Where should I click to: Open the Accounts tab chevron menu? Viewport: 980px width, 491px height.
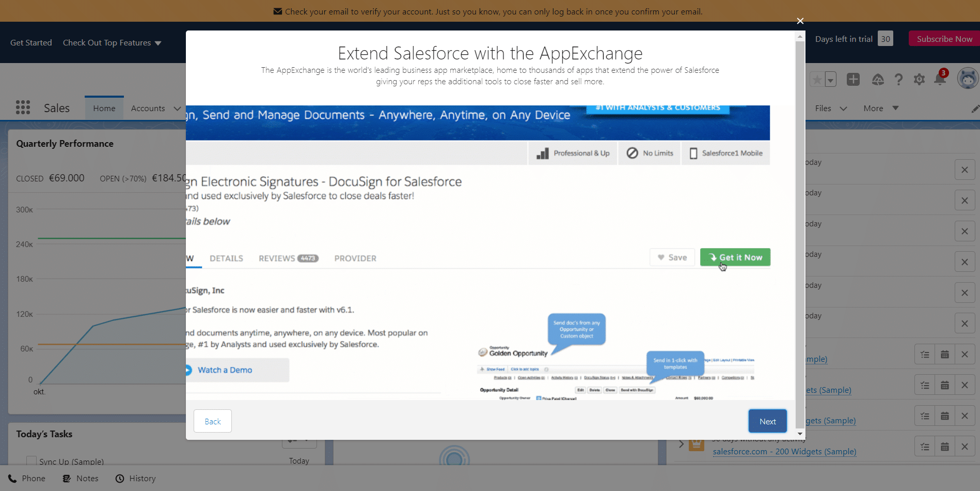(x=177, y=109)
